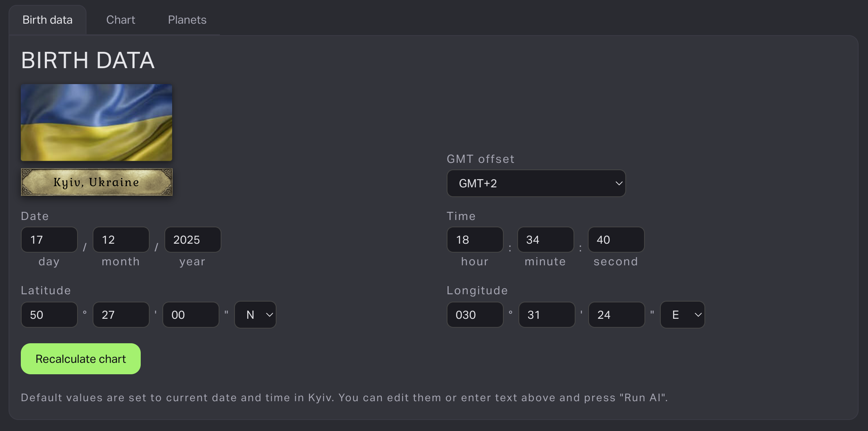The image size is (868, 431).
Task: Click the year field showing 2025
Action: click(x=193, y=240)
